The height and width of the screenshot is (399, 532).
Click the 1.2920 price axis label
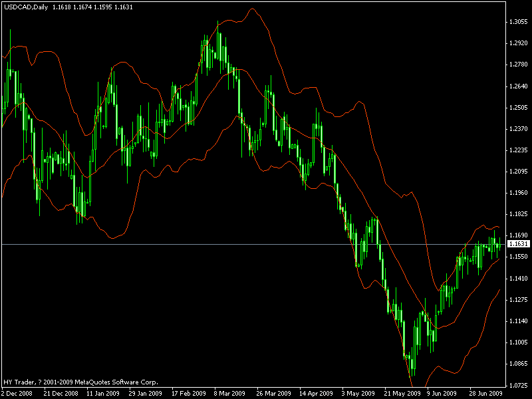(519, 43)
